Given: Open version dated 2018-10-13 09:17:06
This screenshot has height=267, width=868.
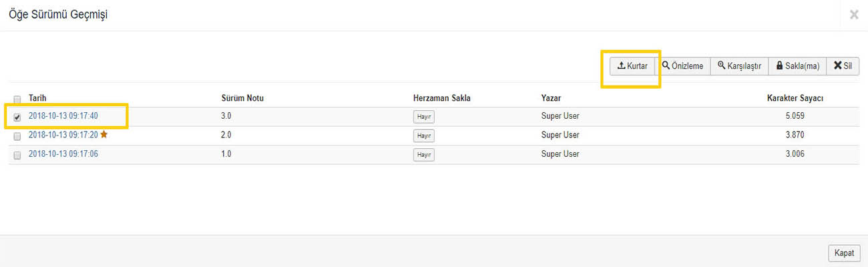Looking at the screenshot, I should pos(63,154).
